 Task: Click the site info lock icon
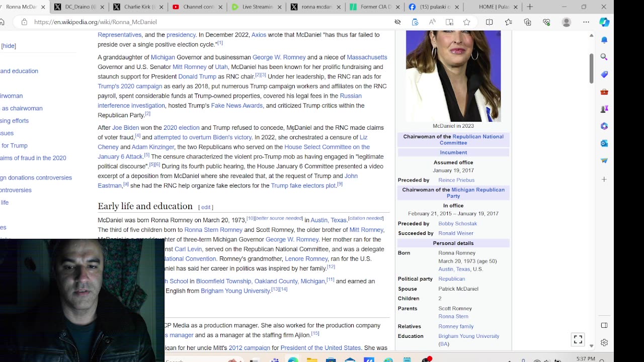(x=24, y=22)
